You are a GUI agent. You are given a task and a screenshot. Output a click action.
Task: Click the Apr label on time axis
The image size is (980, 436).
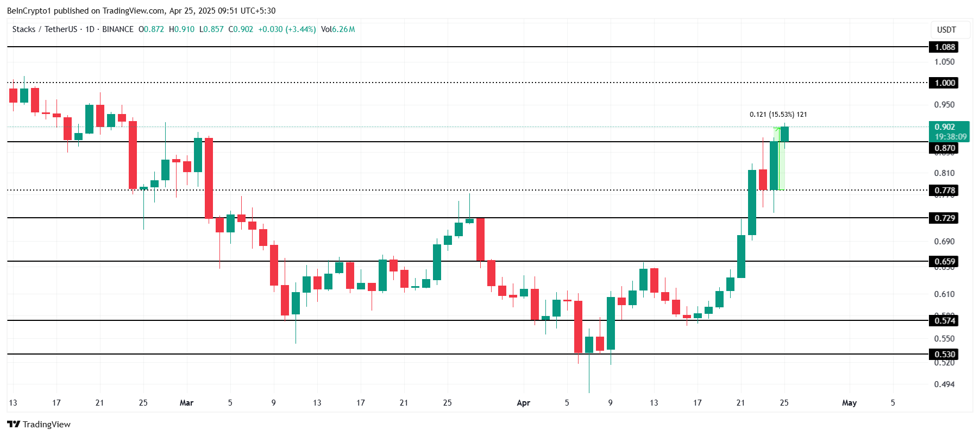click(x=523, y=403)
